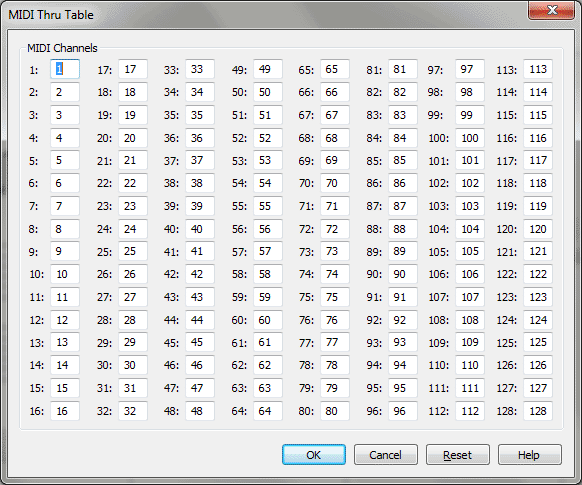Open Help for the MIDI Thru Table

(530, 455)
